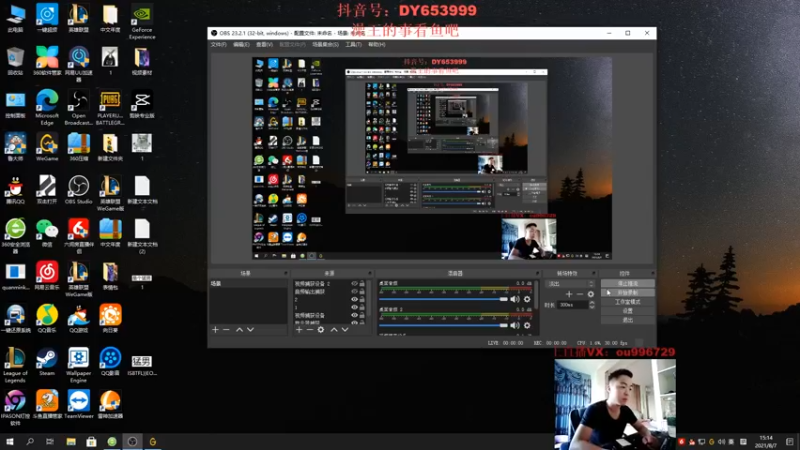Move the scene down in scenes panel
Viewport: 800px width, 450px height.
250,330
